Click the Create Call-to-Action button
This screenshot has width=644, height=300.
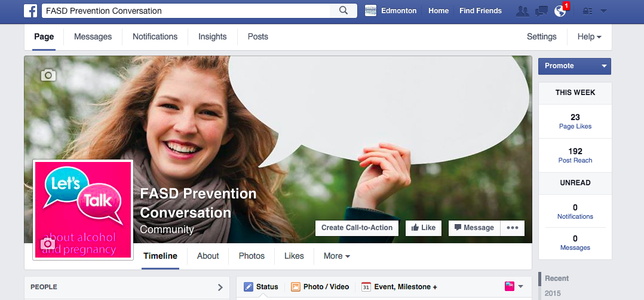click(x=357, y=228)
